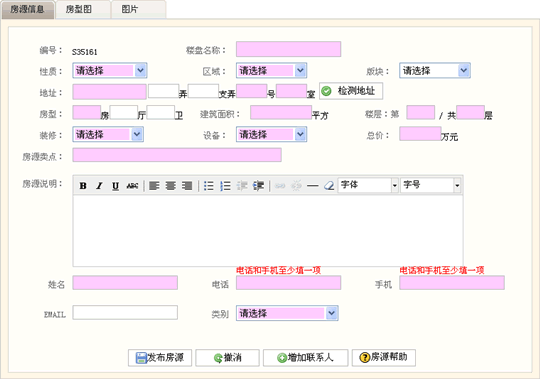Image resolution: width=540 pixels, height=379 pixels.
Task: Focus the 姓名 input field
Action: [125, 283]
